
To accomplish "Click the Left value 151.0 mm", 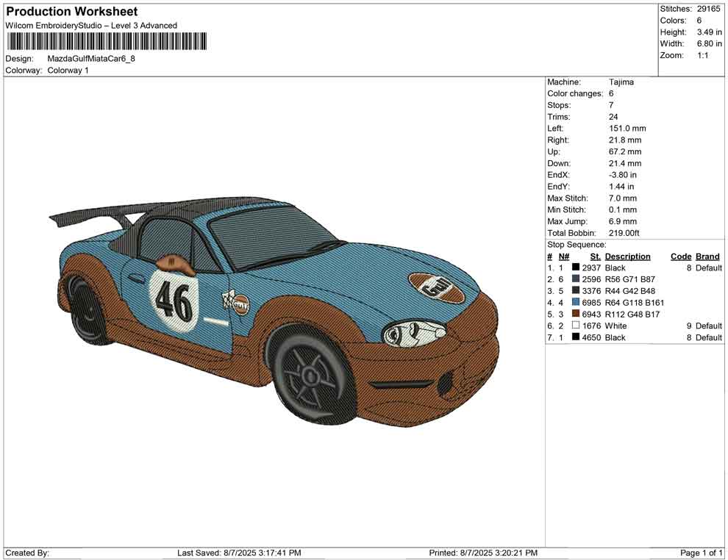I will pyautogui.click(x=627, y=129).
